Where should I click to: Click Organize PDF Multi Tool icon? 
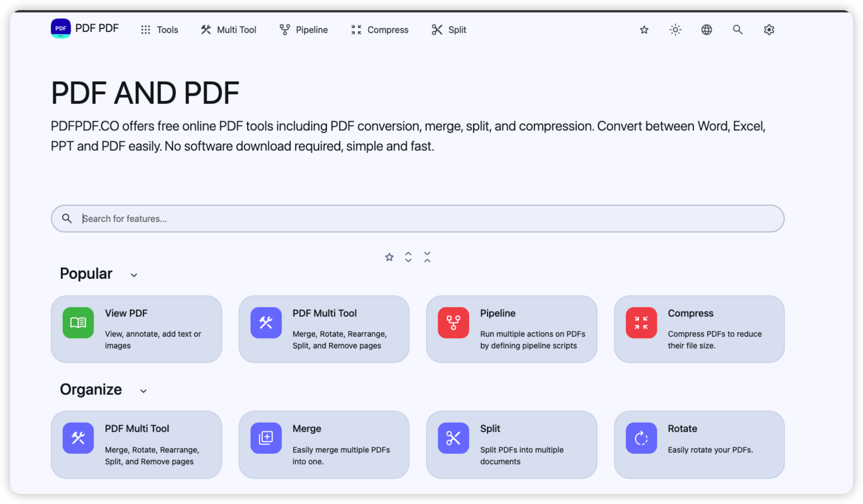[x=78, y=438]
